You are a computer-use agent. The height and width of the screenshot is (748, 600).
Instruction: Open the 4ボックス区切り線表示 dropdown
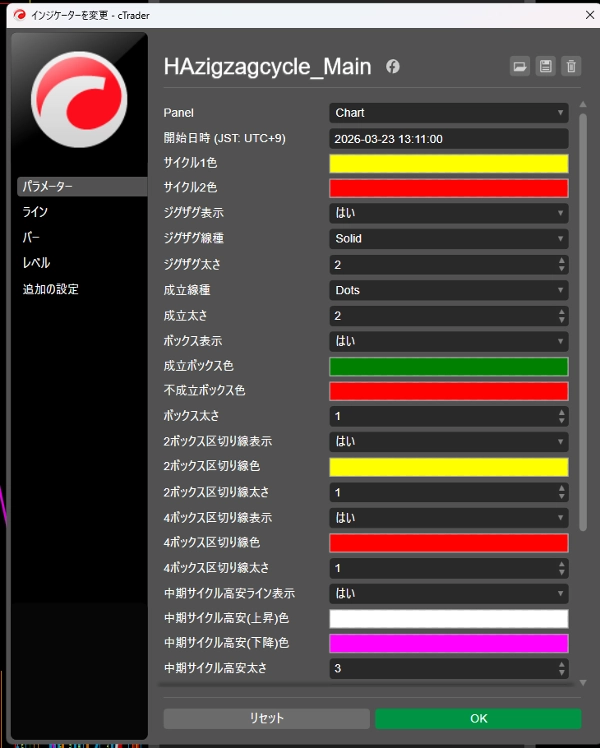(x=449, y=518)
